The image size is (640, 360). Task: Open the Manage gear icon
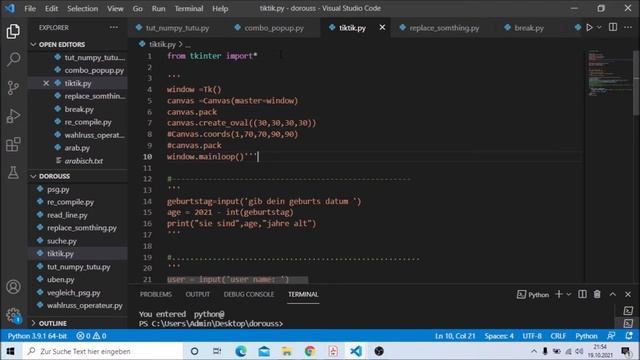coord(13,315)
